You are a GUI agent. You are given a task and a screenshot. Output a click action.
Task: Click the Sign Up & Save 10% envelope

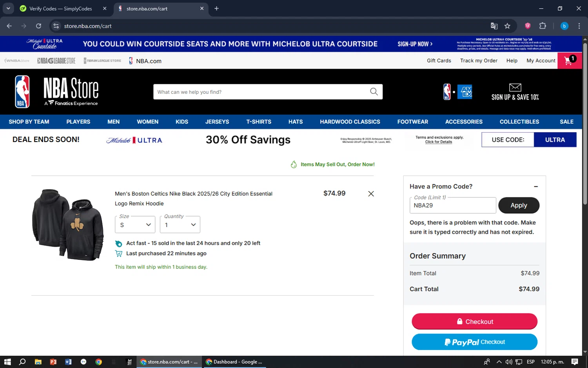pyautogui.click(x=515, y=92)
